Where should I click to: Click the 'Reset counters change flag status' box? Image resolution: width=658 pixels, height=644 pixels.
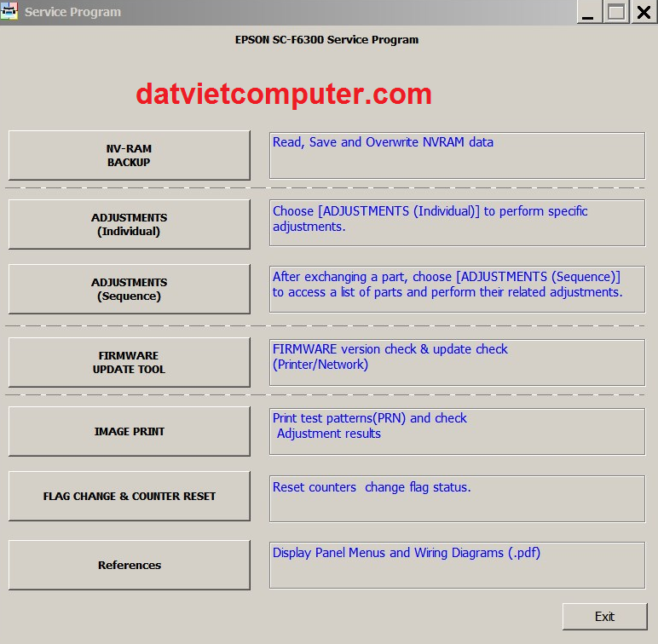457,498
